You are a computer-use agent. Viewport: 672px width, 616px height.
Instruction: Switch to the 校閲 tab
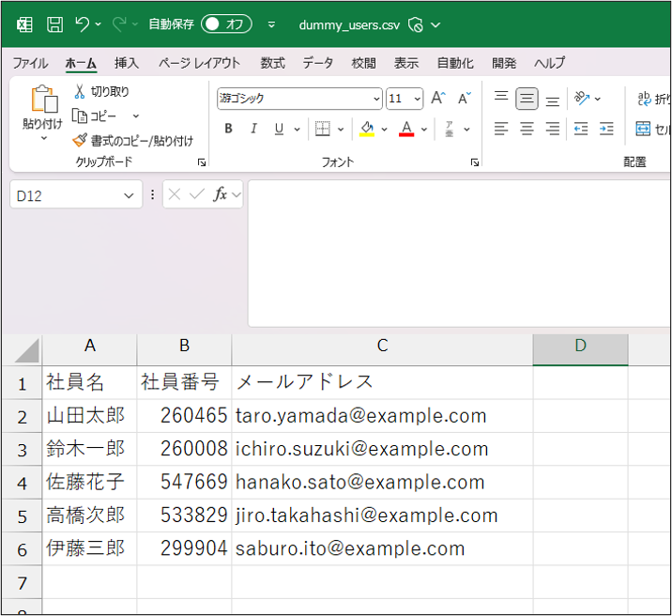(364, 63)
